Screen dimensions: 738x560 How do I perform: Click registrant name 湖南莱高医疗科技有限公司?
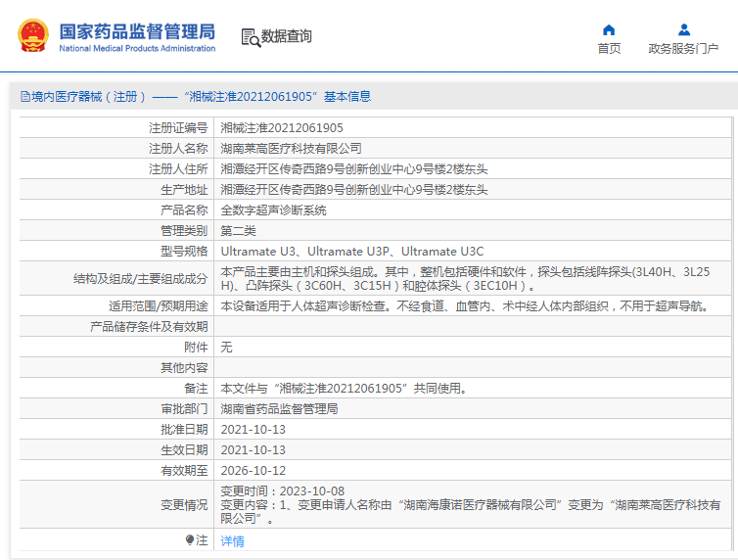[292, 149]
